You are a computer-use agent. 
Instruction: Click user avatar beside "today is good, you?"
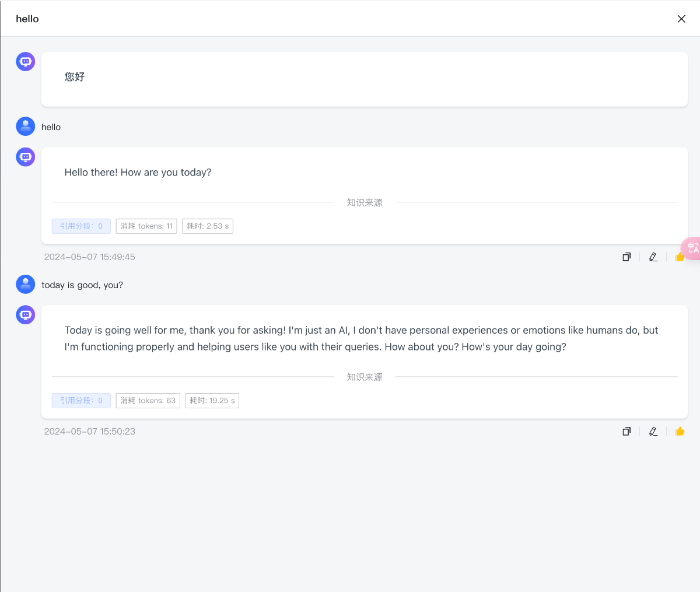[x=26, y=284]
